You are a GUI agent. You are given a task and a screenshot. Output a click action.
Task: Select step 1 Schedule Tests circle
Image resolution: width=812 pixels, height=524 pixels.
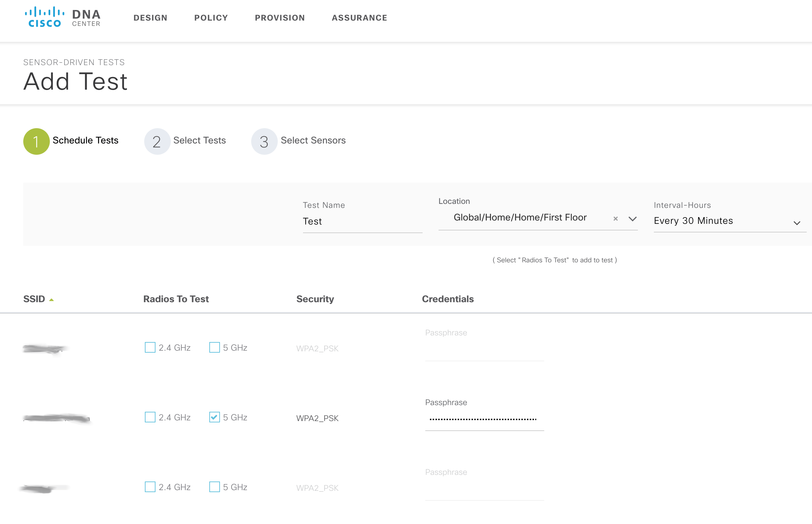[x=37, y=141]
